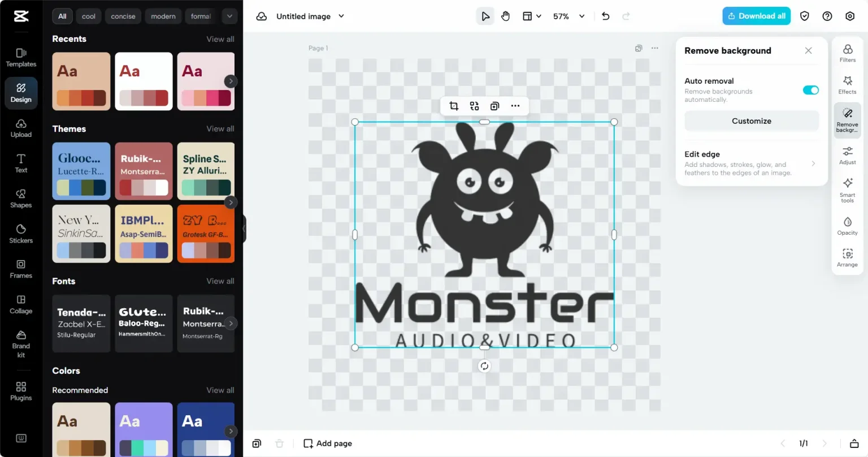This screenshot has width=868, height=457.
Task: Switch to the Templates sidebar tab
Action: click(21, 58)
